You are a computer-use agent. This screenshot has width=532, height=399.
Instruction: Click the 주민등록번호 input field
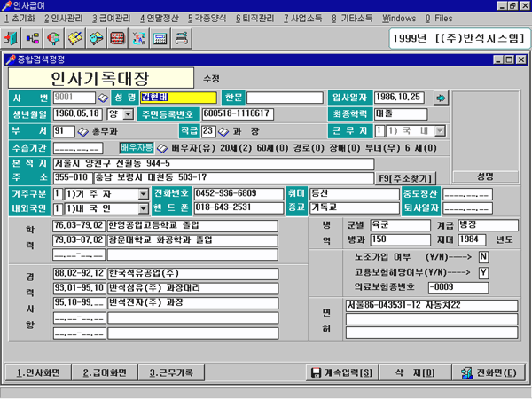[239, 114]
